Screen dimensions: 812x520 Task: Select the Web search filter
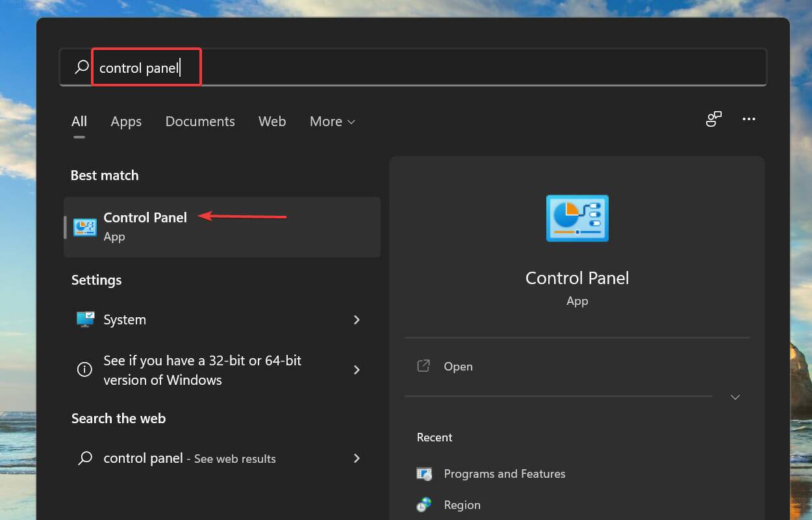point(272,122)
